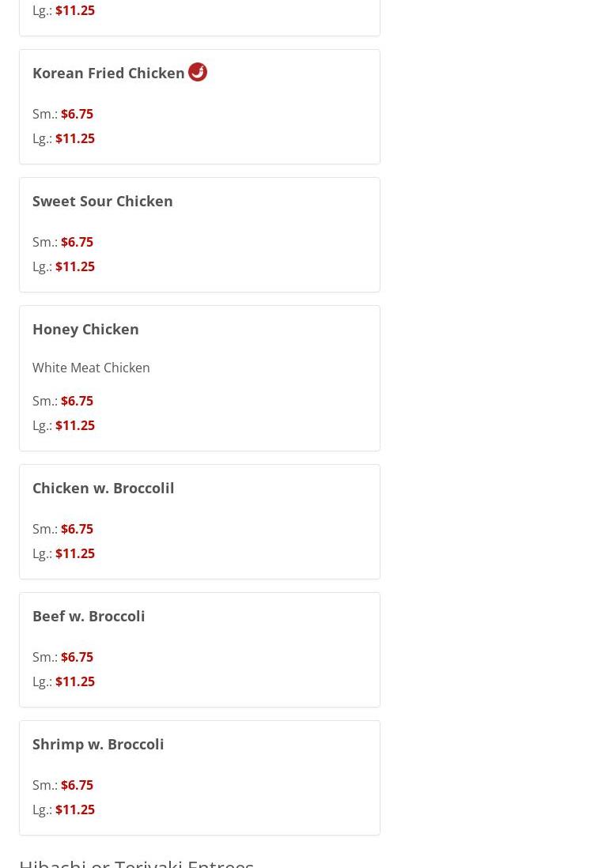Screen dimensions: 609x868
Task: Select the Sweet Sour Chicken item
Action: (200, 235)
